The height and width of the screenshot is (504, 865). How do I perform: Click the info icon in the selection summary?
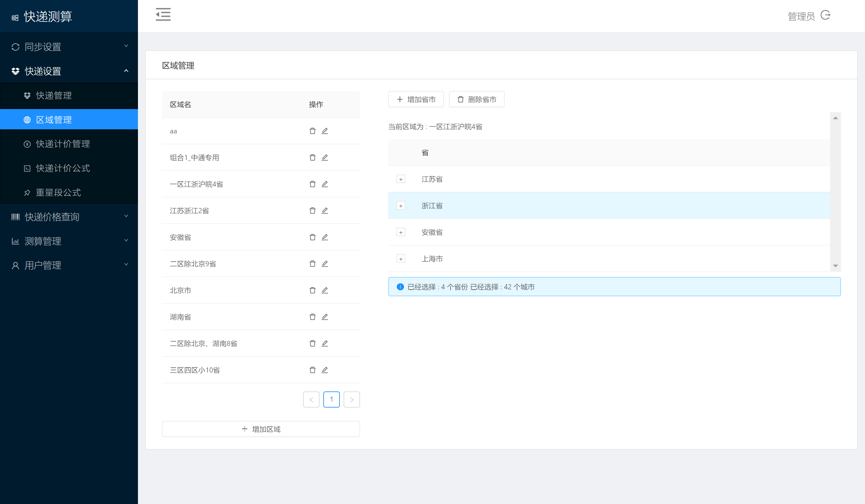pyautogui.click(x=400, y=287)
